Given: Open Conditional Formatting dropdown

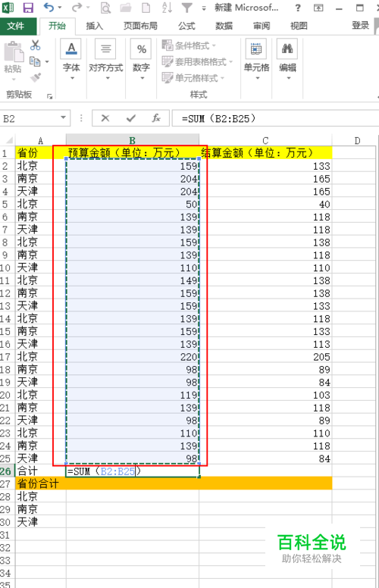Looking at the screenshot, I should point(189,45).
